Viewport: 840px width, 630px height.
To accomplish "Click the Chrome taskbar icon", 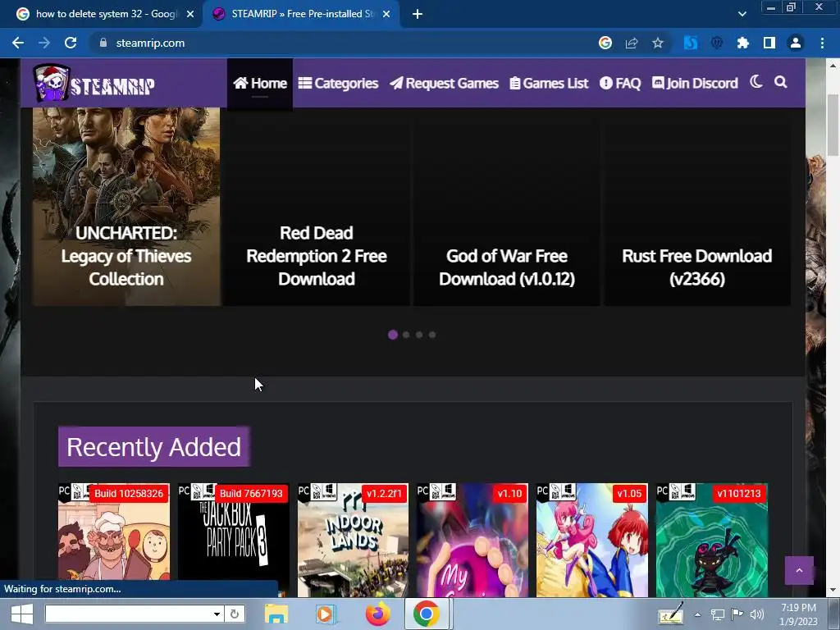I will coord(427,614).
